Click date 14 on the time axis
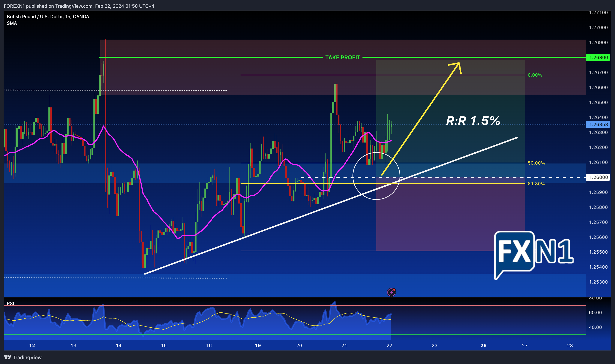The height and width of the screenshot is (364, 615). point(119,345)
